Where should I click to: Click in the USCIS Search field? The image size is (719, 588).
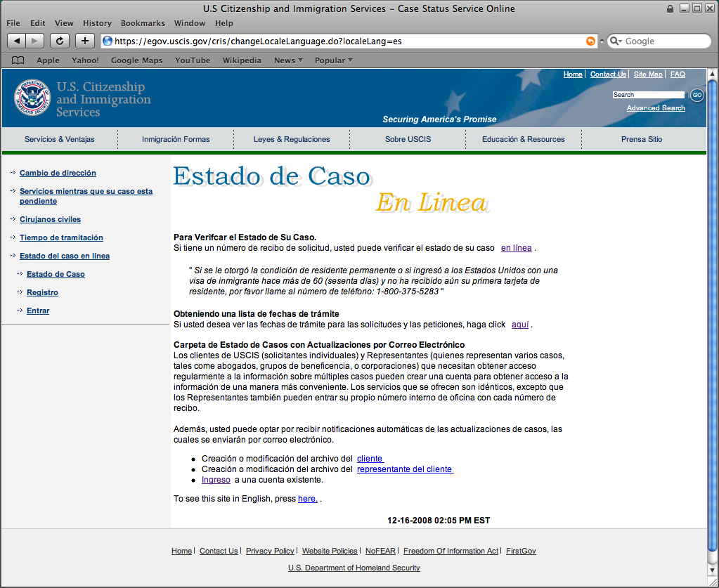pyautogui.click(x=647, y=95)
